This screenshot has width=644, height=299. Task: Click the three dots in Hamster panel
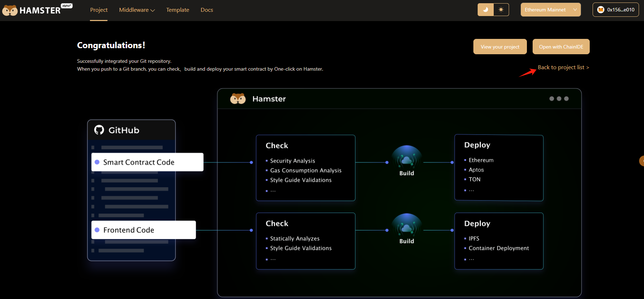click(559, 99)
